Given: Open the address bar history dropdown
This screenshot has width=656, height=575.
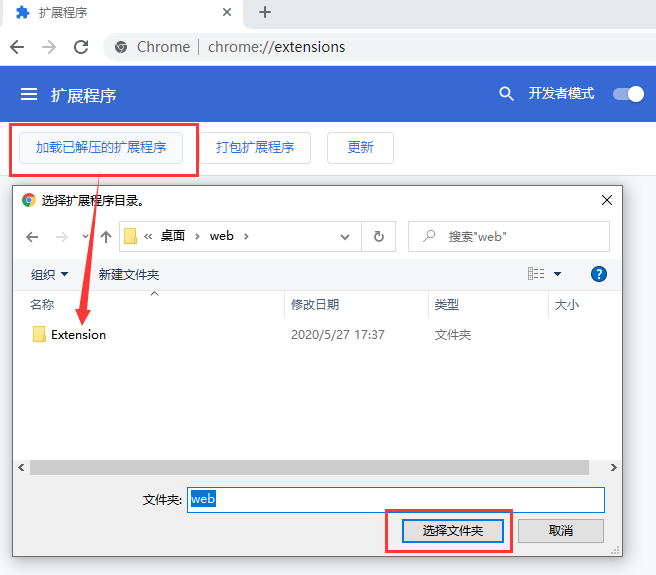Looking at the screenshot, I should (345, 237).
